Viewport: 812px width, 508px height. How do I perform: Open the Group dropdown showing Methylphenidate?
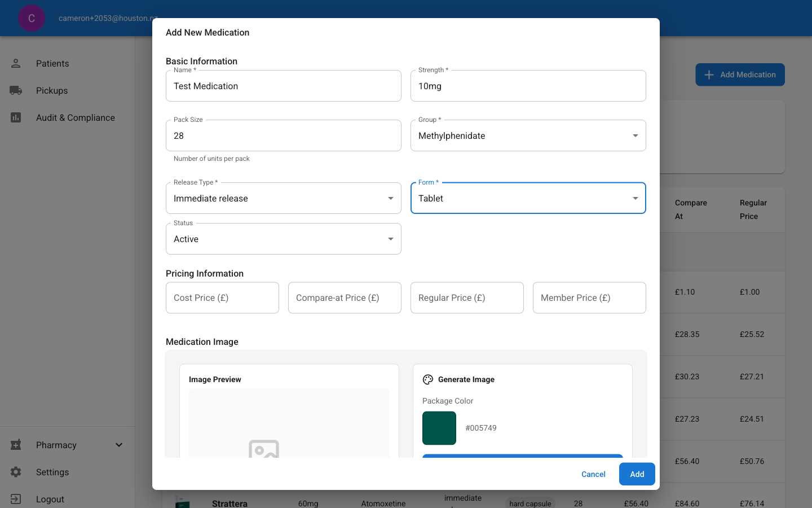[528, 135]
